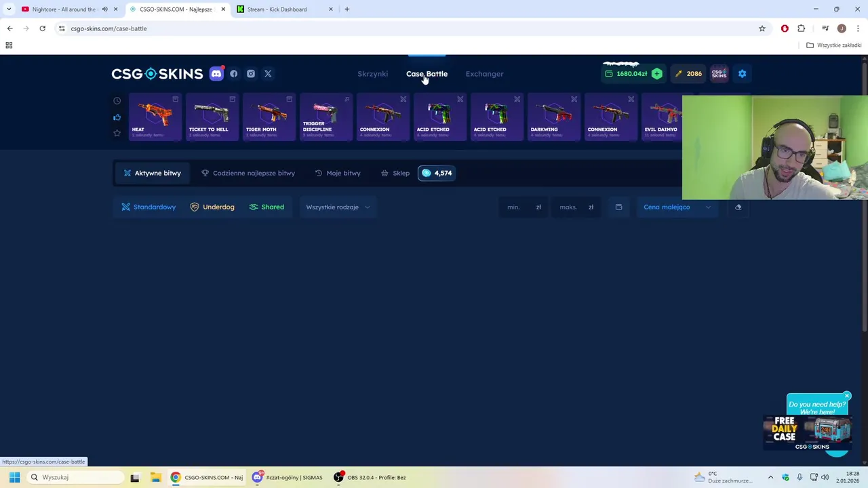Expand the Cena malejąco sort dropdown
Image resolution: width=868 pixels, height=488 pixels.
coord(677,207)
